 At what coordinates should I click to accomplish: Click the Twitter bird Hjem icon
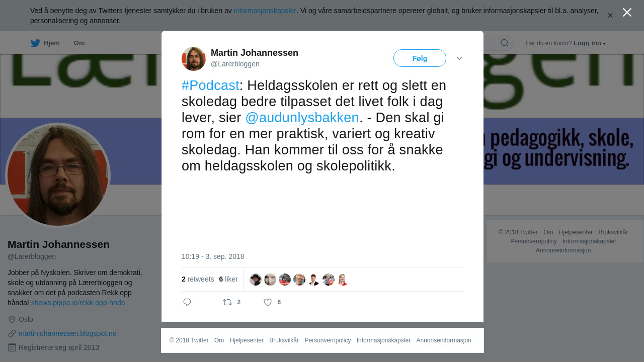click(x=35, y=43)
